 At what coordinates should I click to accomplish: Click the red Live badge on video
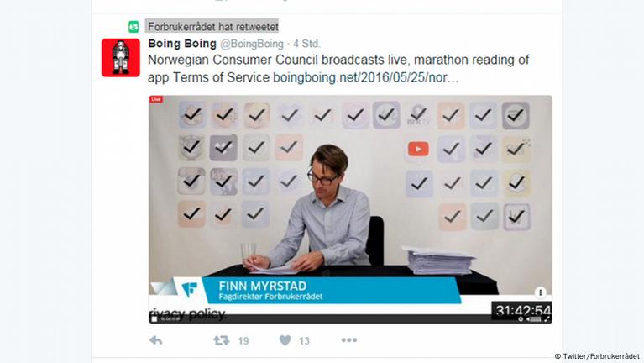click(x=156, y=99)
